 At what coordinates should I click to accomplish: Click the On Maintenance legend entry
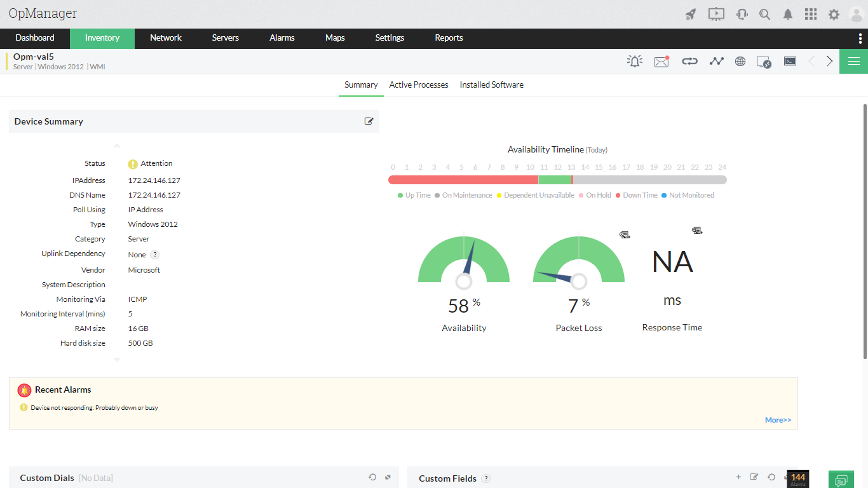[463, 196]
